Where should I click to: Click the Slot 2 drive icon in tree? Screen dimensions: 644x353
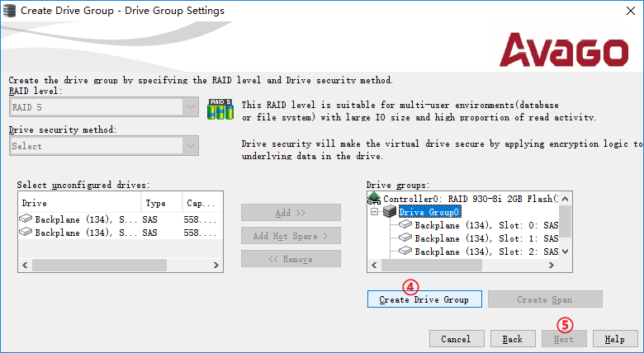tap(405, 251)
